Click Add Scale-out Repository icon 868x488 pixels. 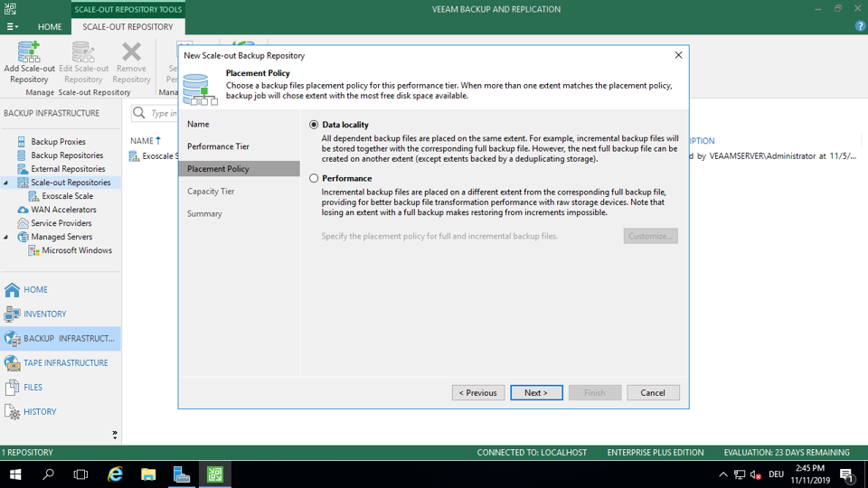pos(29,52)
